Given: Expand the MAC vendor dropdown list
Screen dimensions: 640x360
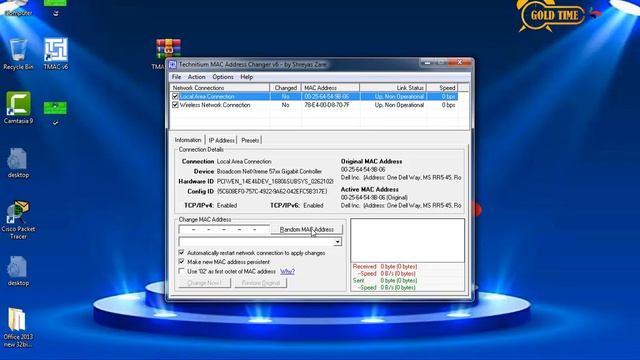Looking at the screenshot, I should (338, 242).
